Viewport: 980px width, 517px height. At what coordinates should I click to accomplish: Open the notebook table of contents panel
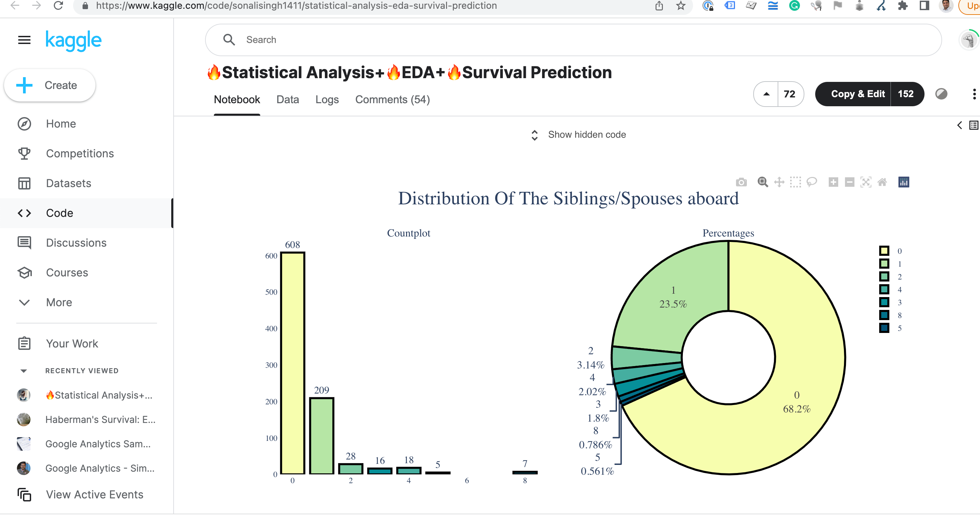973,125
